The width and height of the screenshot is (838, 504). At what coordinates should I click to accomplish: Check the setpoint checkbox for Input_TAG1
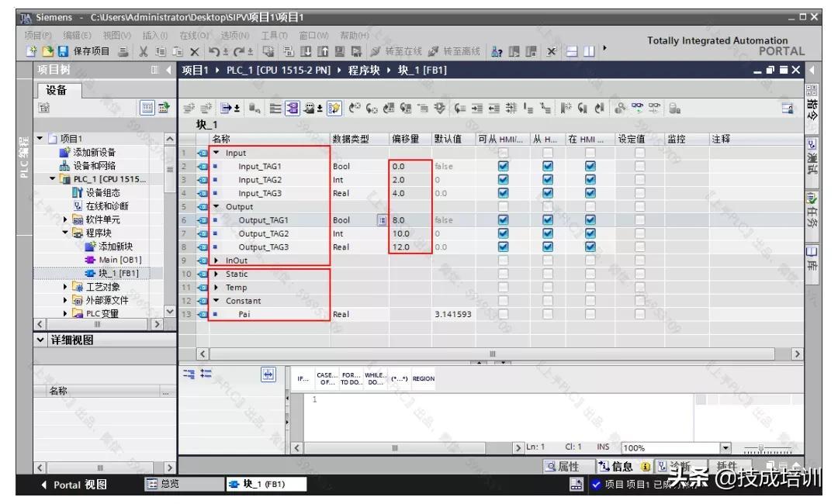click(x=639, y=166)
